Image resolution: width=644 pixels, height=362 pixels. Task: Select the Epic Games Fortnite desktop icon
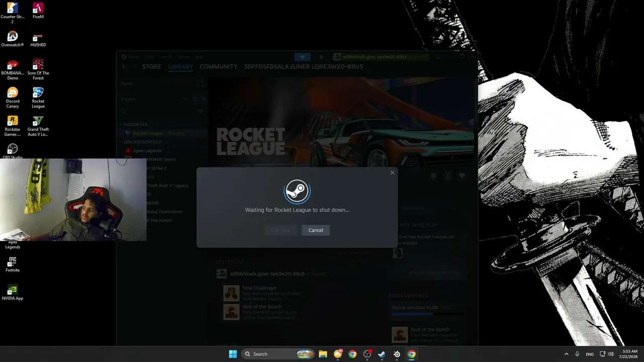point(13,264)
